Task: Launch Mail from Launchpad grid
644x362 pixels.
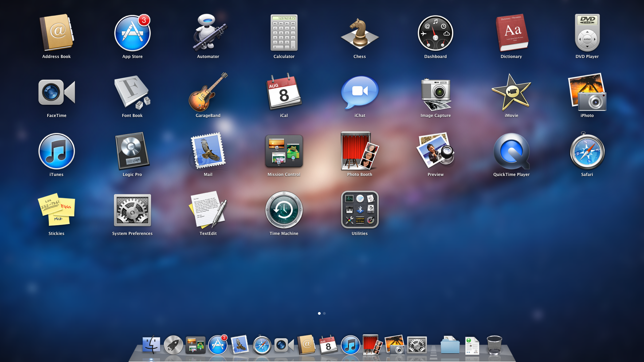Action: (x=208, y=151)
